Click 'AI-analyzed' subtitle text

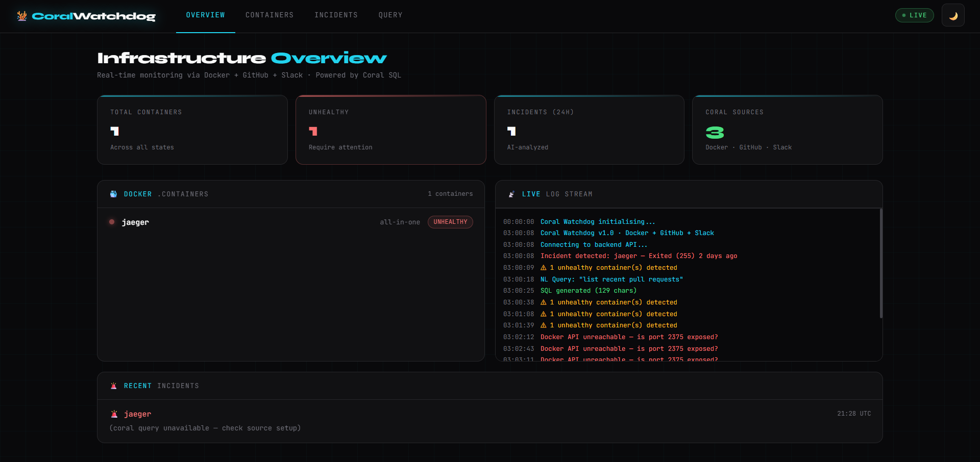click(x=528, y=147)
